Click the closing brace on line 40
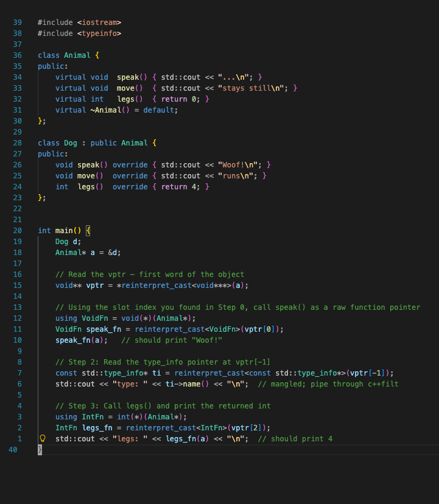Screen dimensions: 439x504 coord(40,450)
